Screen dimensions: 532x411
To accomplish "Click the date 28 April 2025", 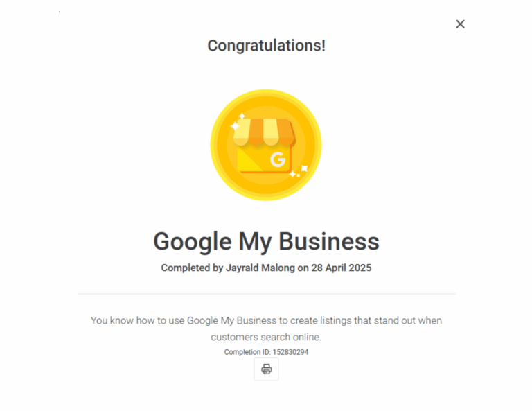I will [342, 268].
